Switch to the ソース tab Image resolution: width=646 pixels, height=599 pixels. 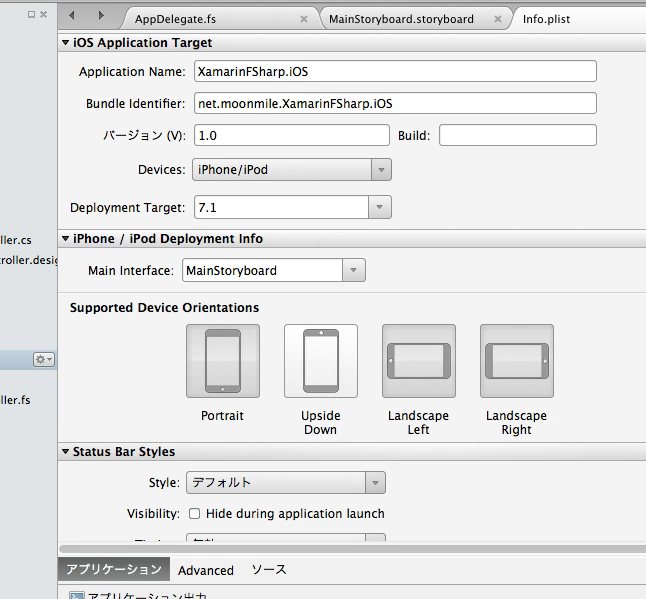pyautogui.click(x=268, y=570)
